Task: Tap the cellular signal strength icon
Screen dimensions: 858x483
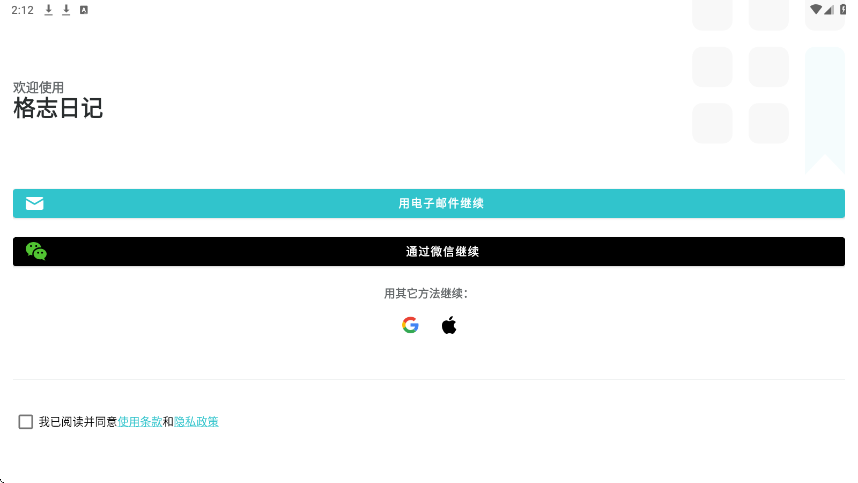Action: [828, 10]
